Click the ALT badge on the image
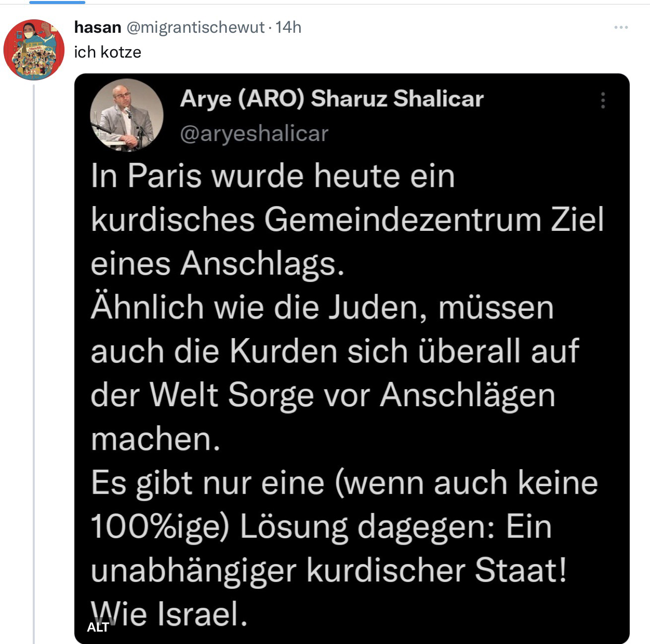Image resolution: width=650 pixels, height=644 pixels. [98, 627]
